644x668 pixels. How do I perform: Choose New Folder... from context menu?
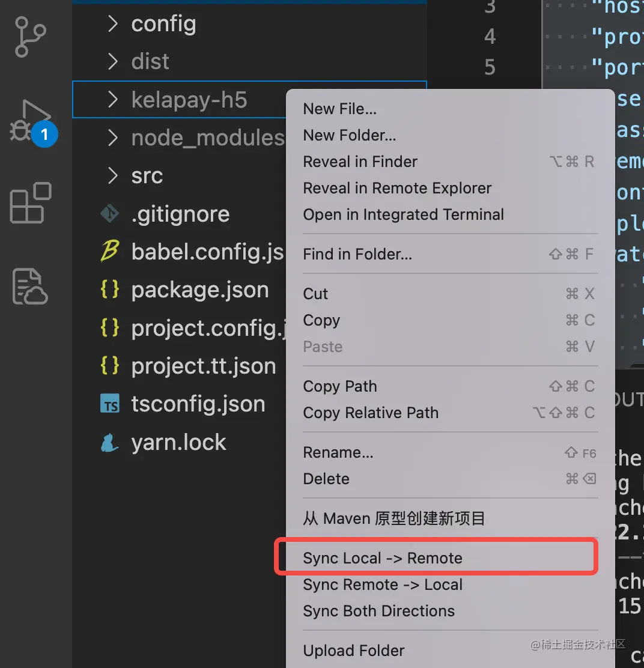[450, 136]
